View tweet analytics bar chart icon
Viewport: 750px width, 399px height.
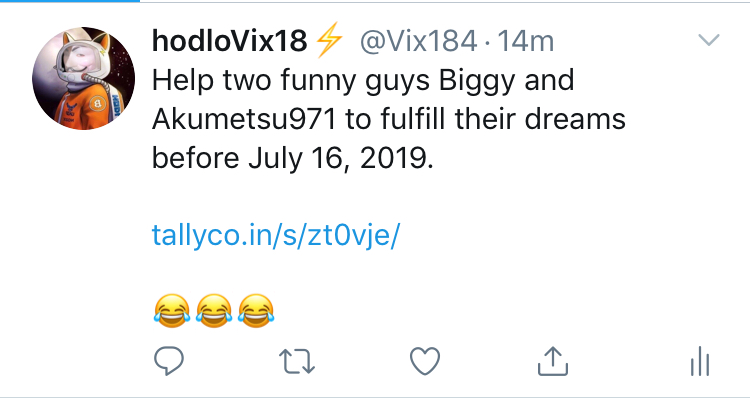(700, 361)
